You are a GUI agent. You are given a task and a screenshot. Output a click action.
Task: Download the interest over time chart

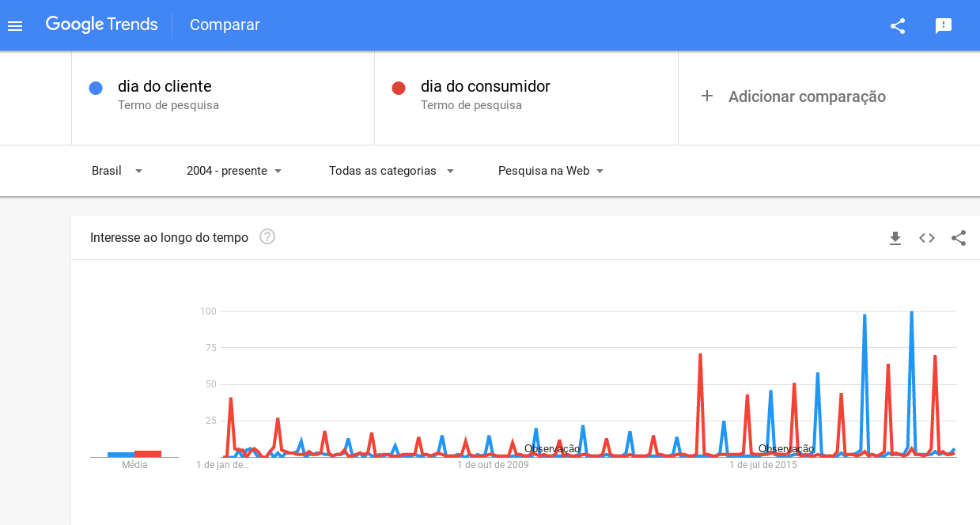click(x=895, y=238)
